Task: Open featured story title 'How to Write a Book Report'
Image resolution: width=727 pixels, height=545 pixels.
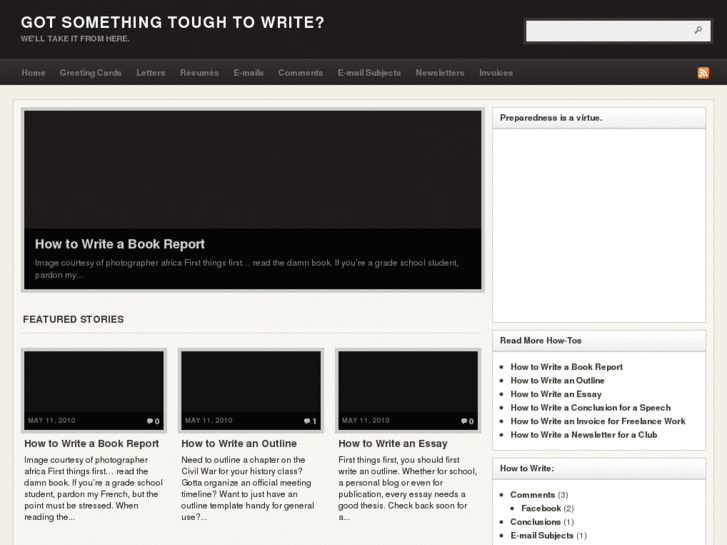Action: (x=91, y=443)
